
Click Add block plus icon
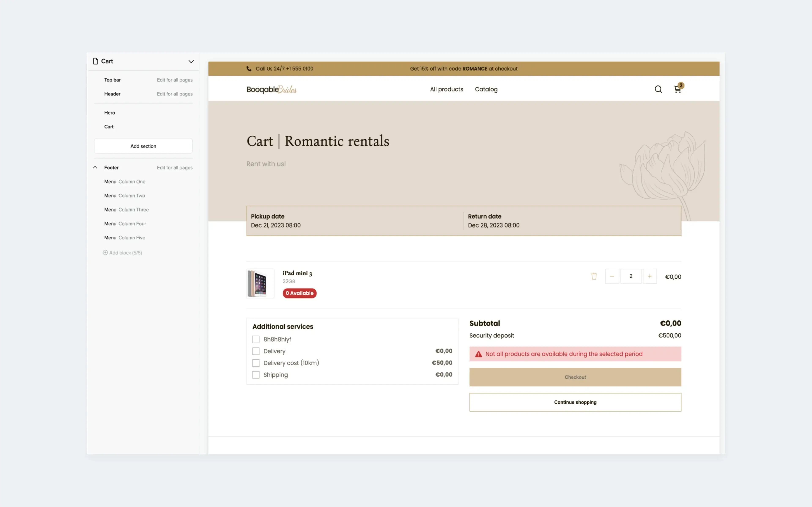105,253
